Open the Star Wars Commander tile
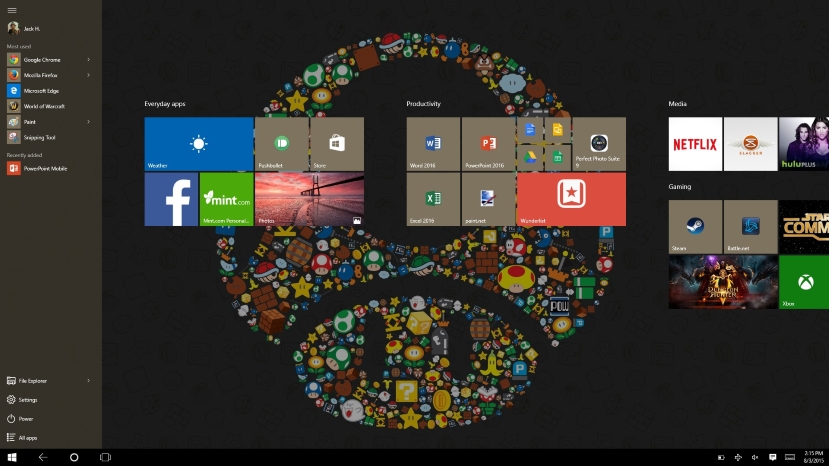The image size is (829, 466). pyautogui.click(x=804, y=227)
